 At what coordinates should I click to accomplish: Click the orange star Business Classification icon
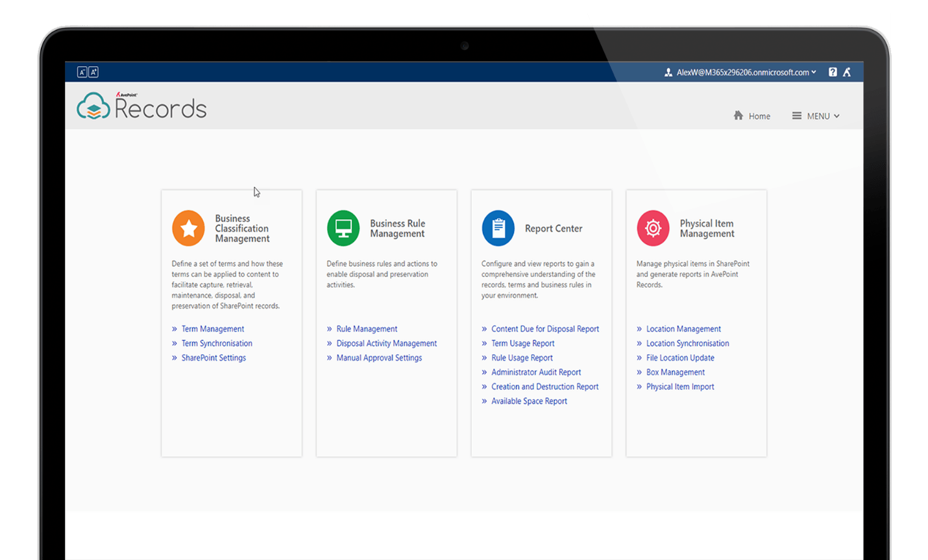(188, 228)
